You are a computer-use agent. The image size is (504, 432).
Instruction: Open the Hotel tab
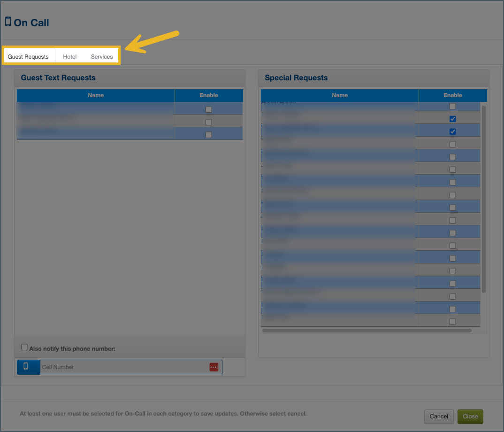coord(70,56)
